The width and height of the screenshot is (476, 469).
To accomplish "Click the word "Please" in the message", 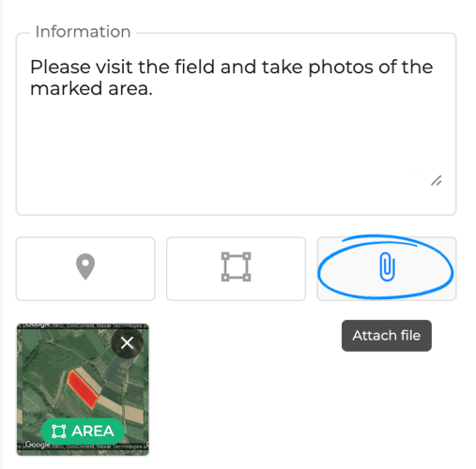I will [60, 67].
